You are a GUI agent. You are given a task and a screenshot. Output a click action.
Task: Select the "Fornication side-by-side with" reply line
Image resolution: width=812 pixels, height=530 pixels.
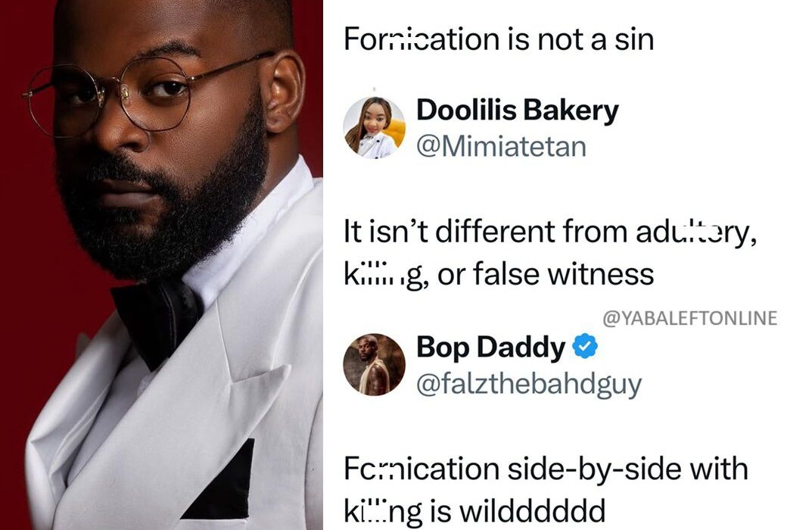pyautogui.click(x=546, y=469)
